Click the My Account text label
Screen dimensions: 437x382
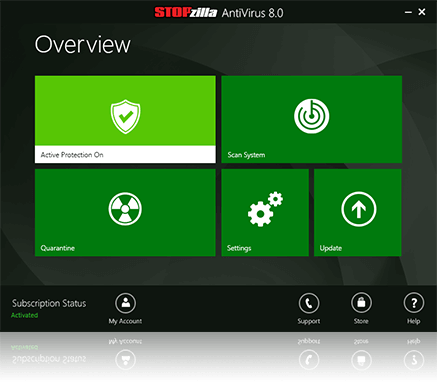[125, 321]
